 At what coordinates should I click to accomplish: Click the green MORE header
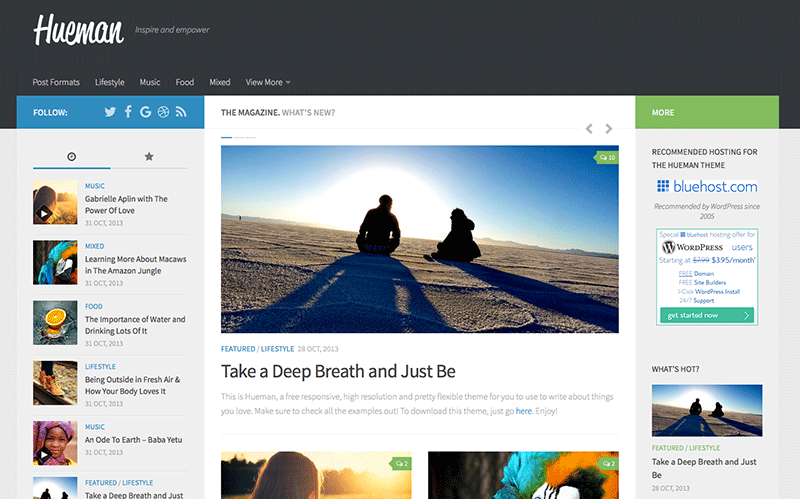tap(707, 112)
